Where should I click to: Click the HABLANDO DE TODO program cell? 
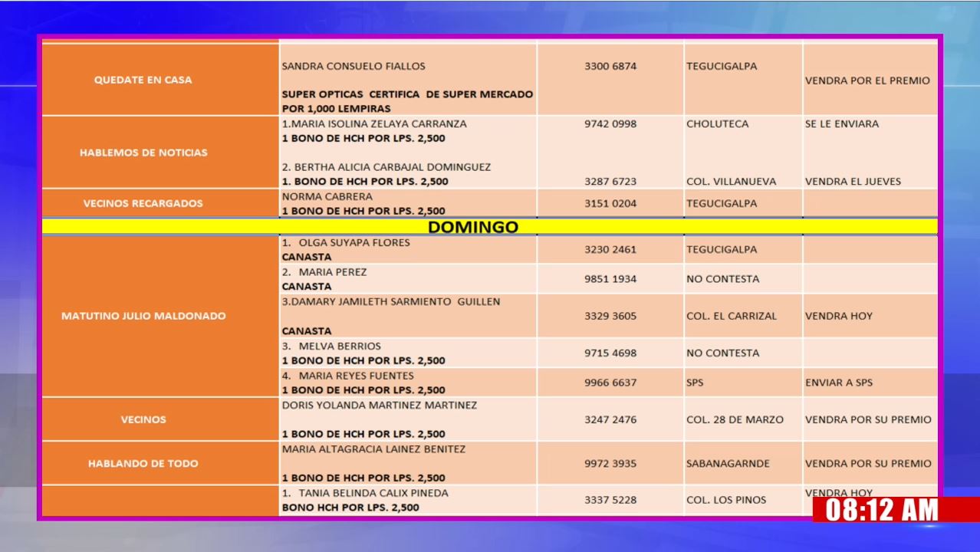(143, 463)
